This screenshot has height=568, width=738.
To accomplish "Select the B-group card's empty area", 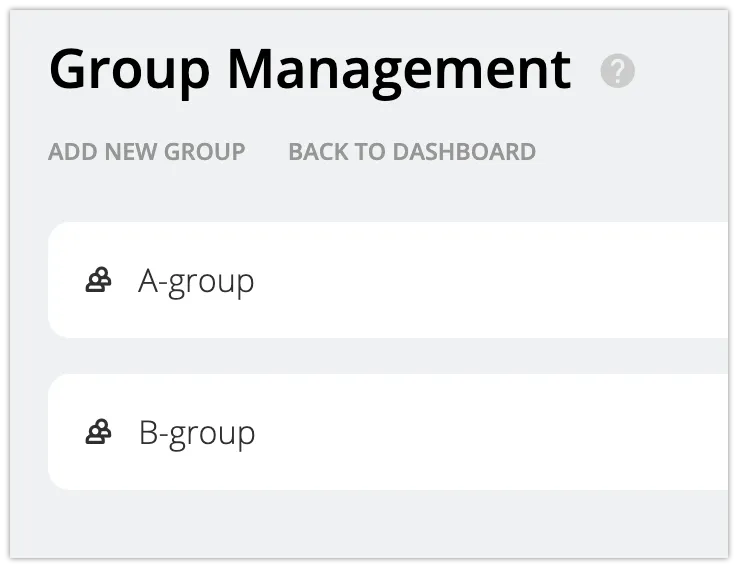I will point(500,433).
